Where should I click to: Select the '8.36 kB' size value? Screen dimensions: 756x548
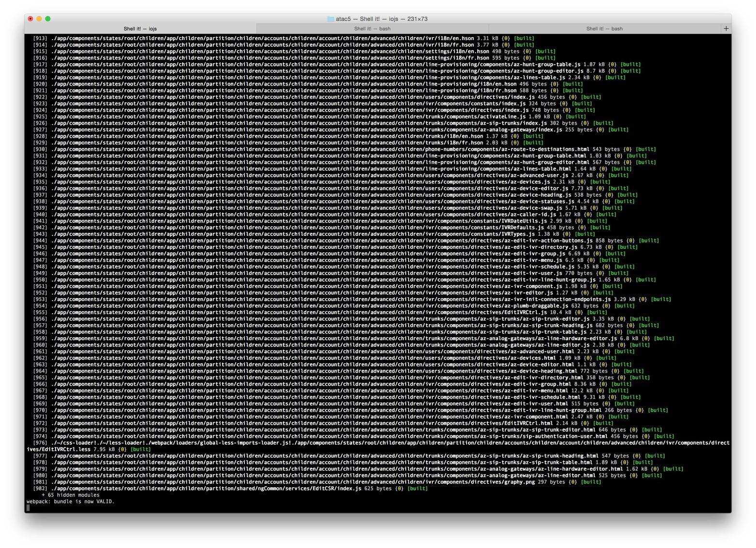[x=585, y=384]
